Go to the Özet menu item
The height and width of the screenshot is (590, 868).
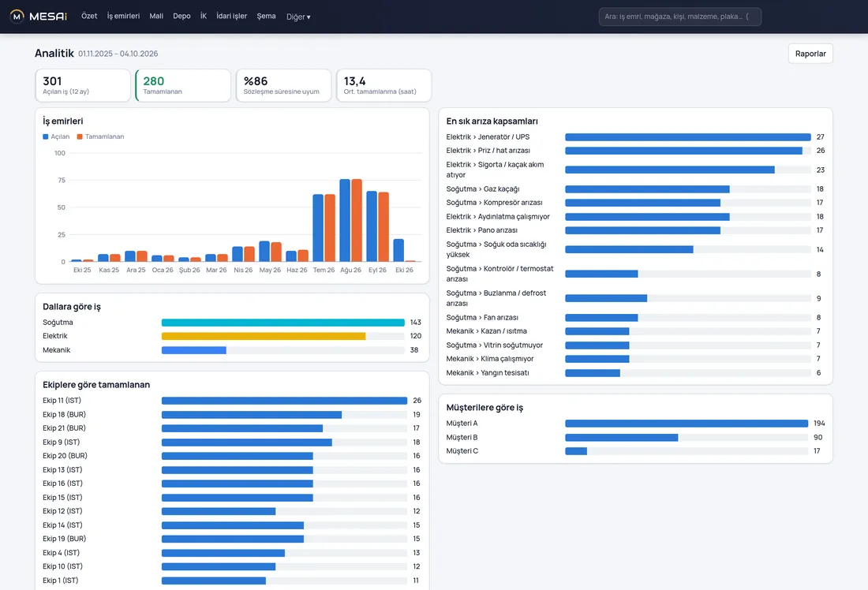pos(89,16)
